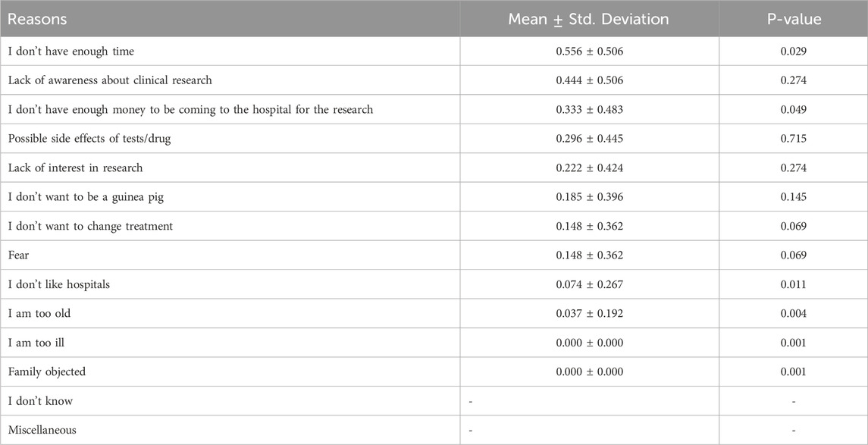Screen dimensions: 868x445
Task: Click the "Miscellaneous" row label
Action: (42, 430)
